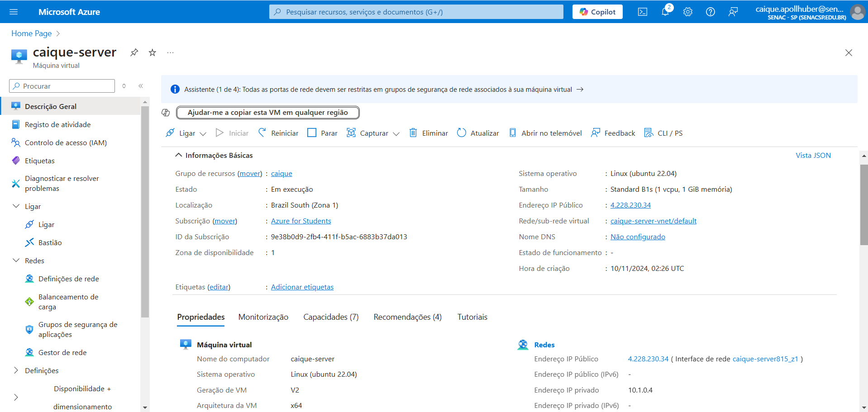868x412 pixels.
Task: Open feedback icon in top bar
Action: coord(733,12)
